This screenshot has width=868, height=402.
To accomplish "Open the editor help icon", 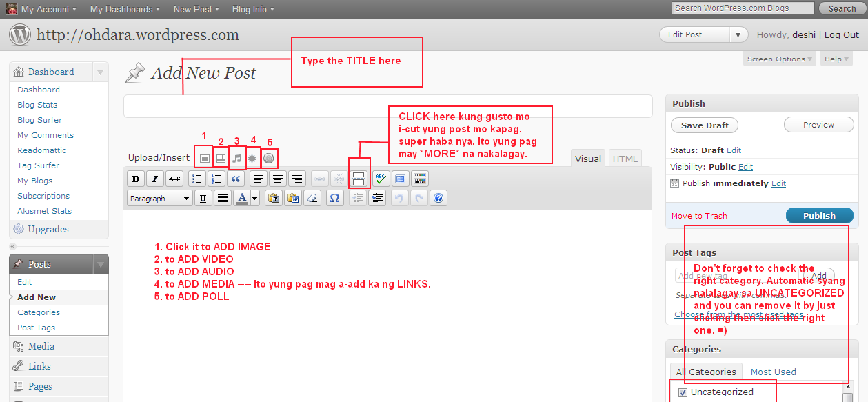I will [438, 199].
